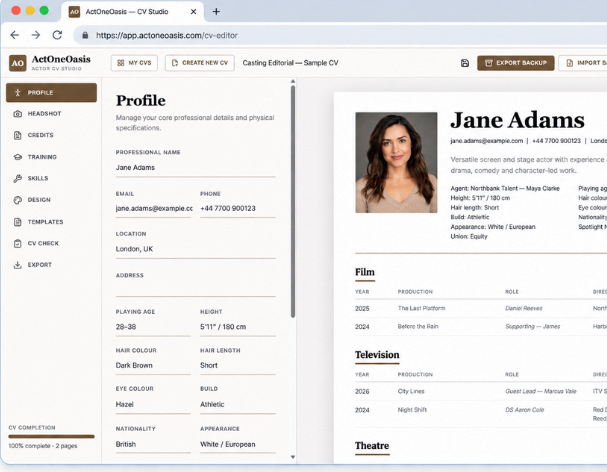Edit the Hair Colour field
Image resolution: width=607 pixels, height=472 pixels.
[153, 365]
